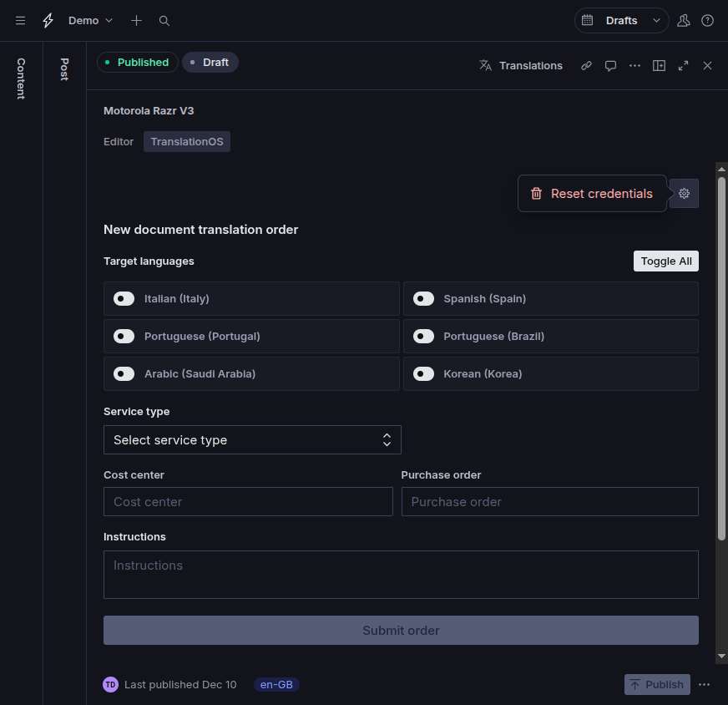Click inside the Instructions field

click(401, 574)
